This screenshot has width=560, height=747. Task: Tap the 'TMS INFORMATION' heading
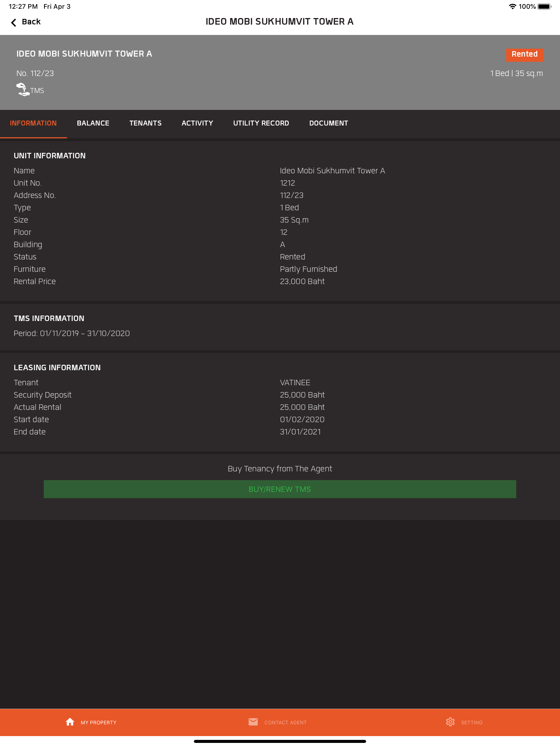pos(49,319)
